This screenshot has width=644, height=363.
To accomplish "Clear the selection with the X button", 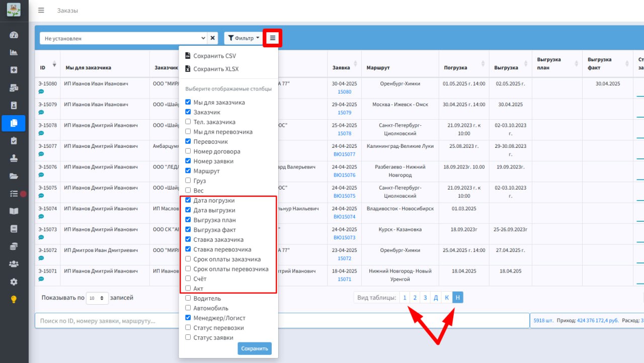I will tap(213, 38).
